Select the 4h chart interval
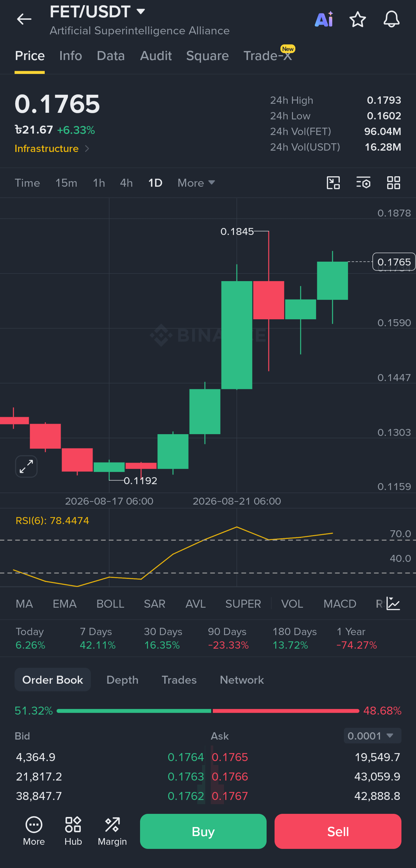The width and height of the screenshot is (416, 868). pos(127,183)
